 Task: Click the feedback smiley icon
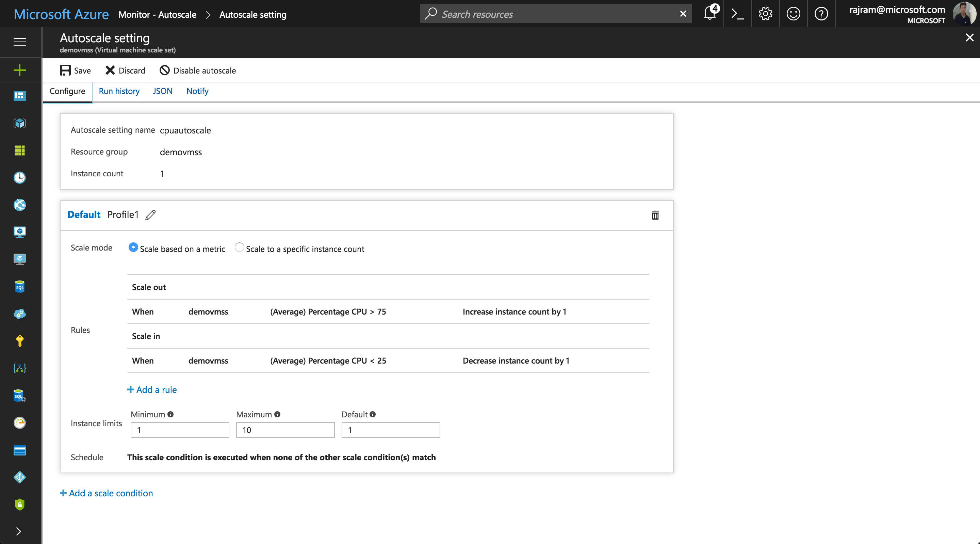point(793,14)
